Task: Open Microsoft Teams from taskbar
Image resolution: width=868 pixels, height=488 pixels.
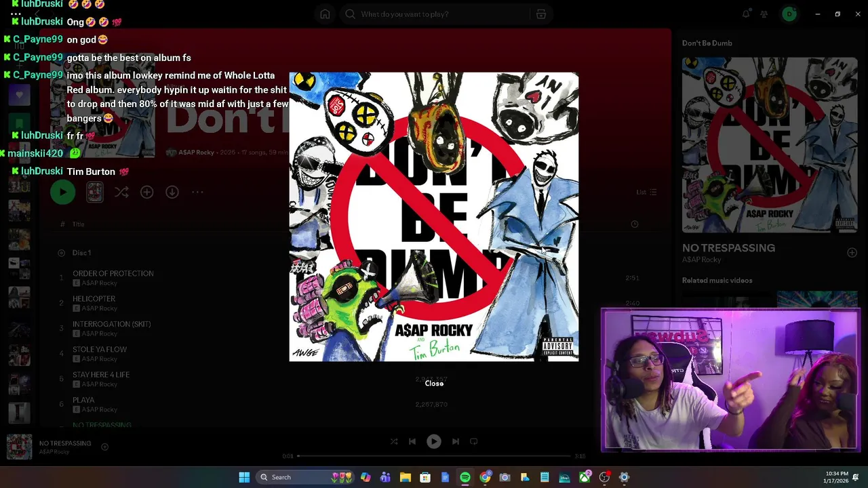Action: click(385, 477)
